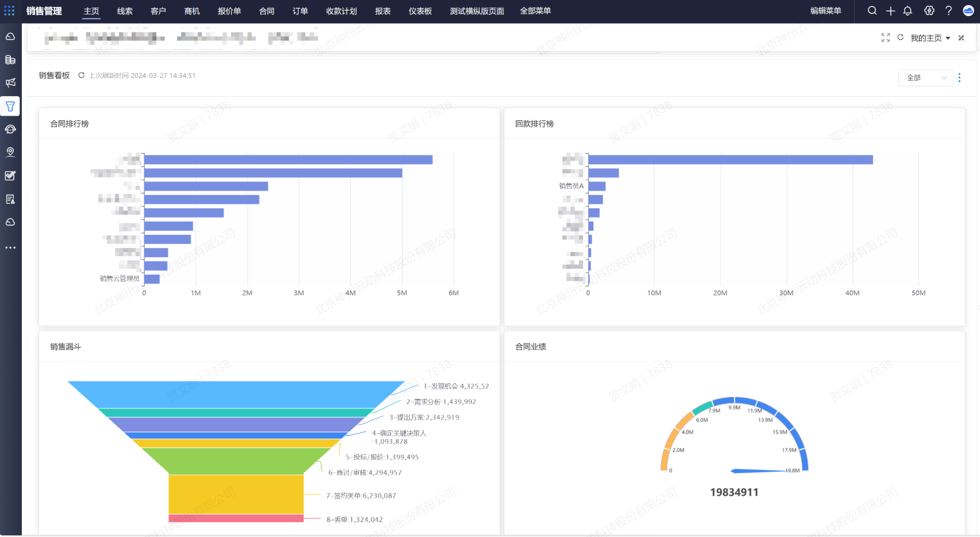Open the 全部菜单 link
The image size is (980, 537).
pos(535,11)
